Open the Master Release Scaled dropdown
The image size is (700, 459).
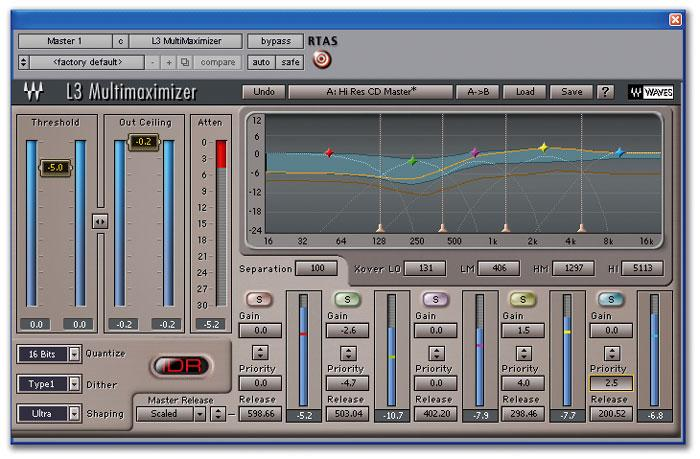pos(171,414)
